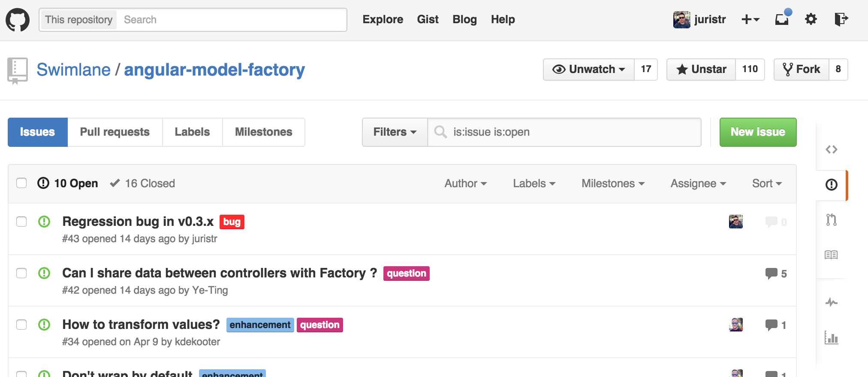Switch to the Milestones tab
Viewport: 868px width, 377px height.
[263, 132]
